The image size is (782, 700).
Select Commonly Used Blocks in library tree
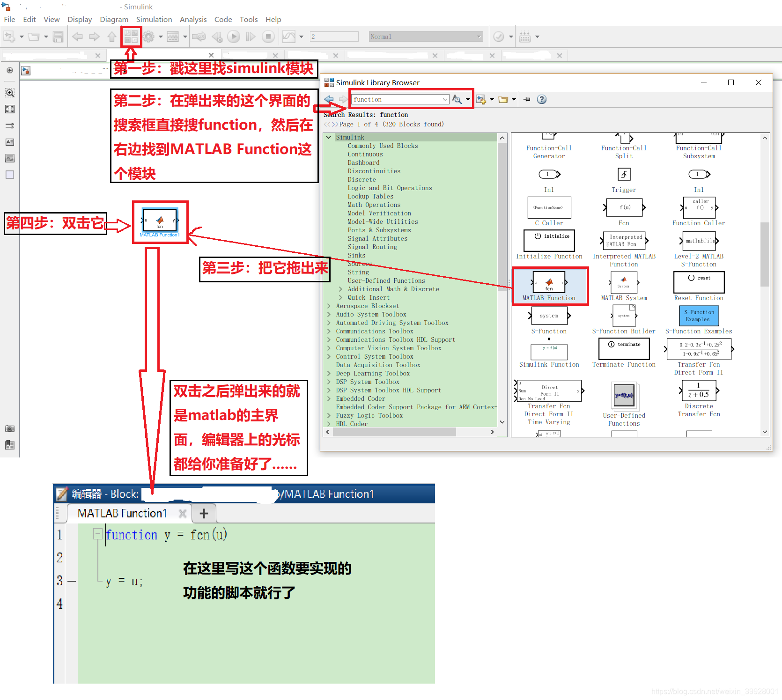(x=383, y=146)
